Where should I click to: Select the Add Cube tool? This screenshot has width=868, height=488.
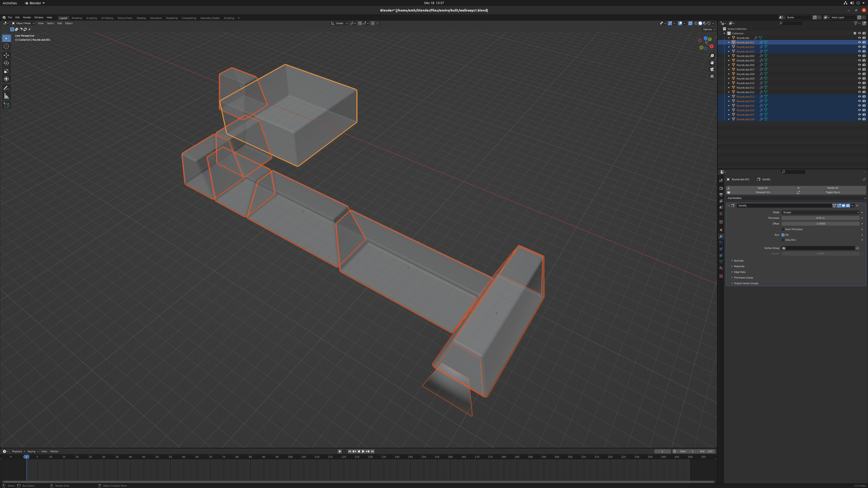pyautogui.click(x=6, y=105)
